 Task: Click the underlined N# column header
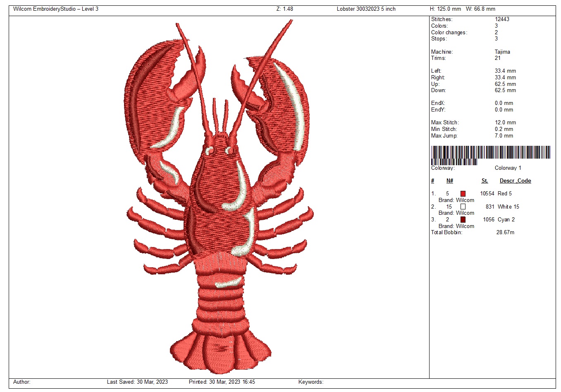(x=450, y=181)
